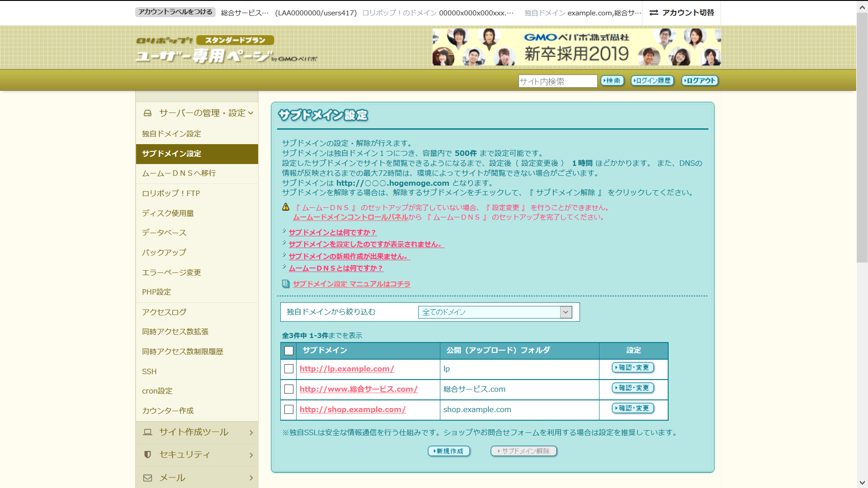Open ムームーDNSへ移行 in the sidebar
Viewport: 868px width, 488px height.
[x=179, y=173]
